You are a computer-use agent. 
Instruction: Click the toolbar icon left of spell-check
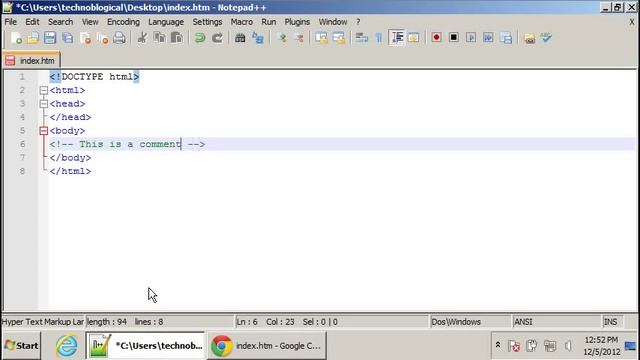pyautogui.click(x=529, y=38)
